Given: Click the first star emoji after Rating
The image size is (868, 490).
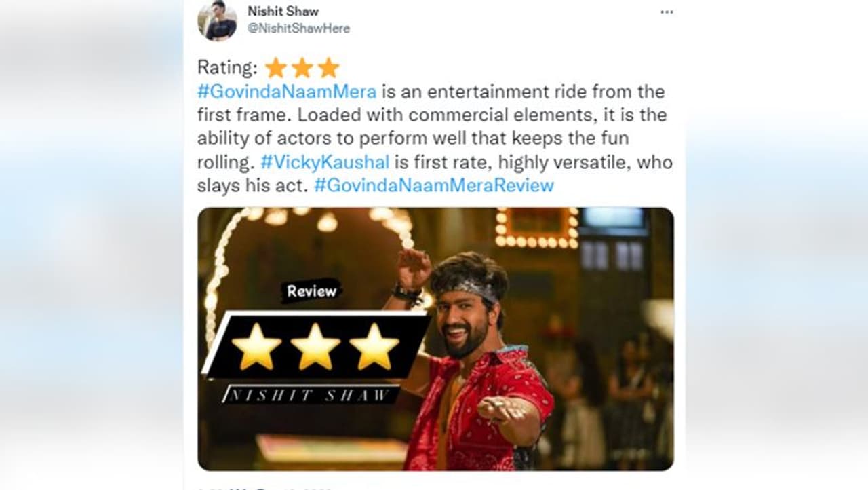Looking at the screenshot, I should [x=276, y=68].
